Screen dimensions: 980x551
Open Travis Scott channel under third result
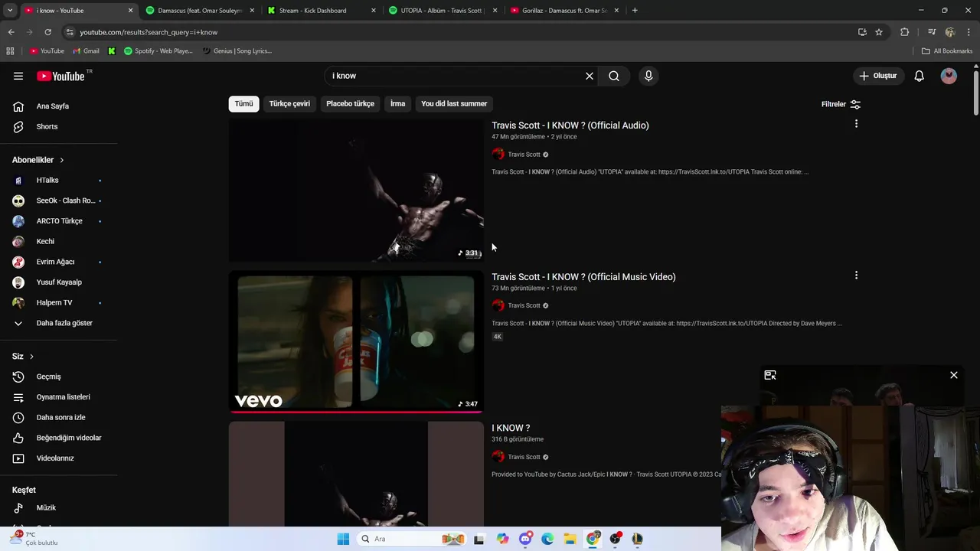pos(524,457)
